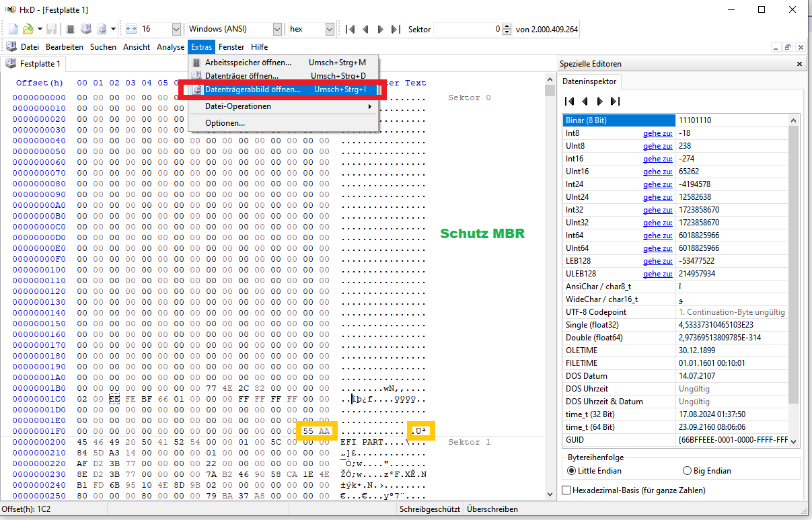Viewport: 812px width, 520px height.
Task: Choose Optionen... in Extras menu
Action: click(x=283, y=123)
